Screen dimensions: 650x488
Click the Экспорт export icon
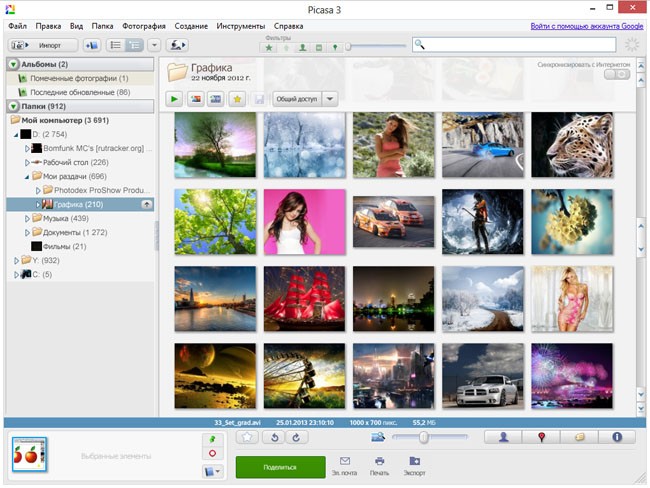(415, 466)
